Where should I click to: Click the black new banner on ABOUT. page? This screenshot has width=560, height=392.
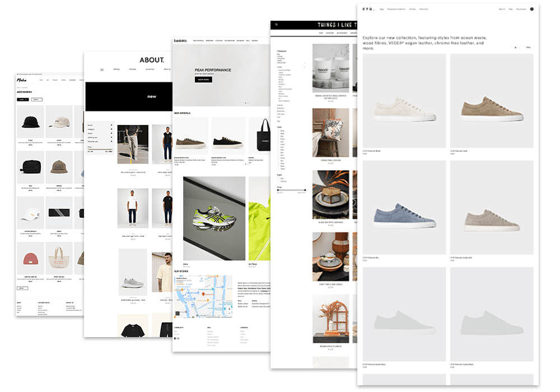coord(129,97)
